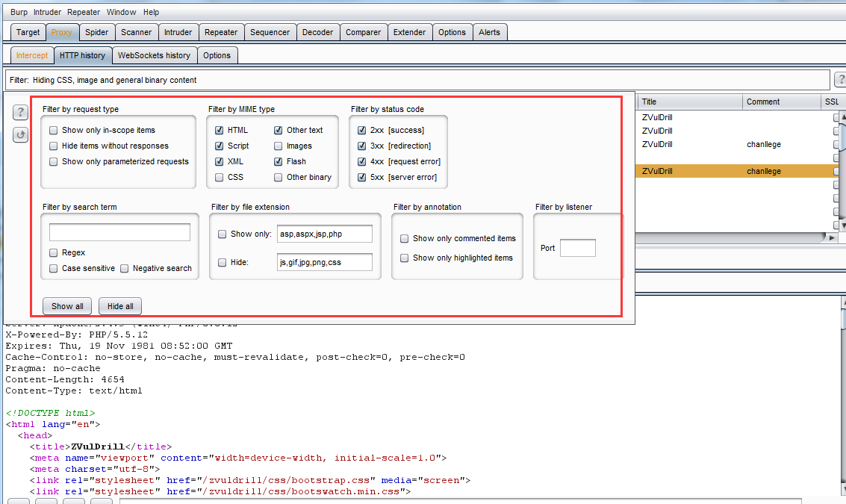Screen dimensions: 846x504
Task: Uncheck 5xx server error status code
Action: pos(361,177)
